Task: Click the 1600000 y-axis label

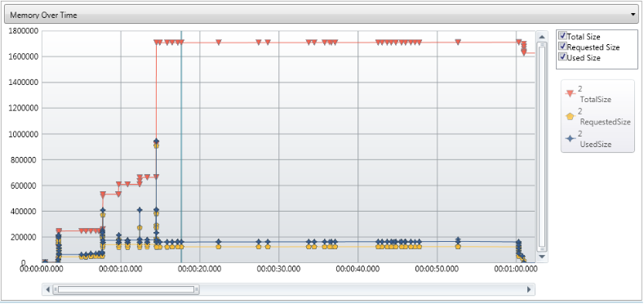Action: coord(24,56)
